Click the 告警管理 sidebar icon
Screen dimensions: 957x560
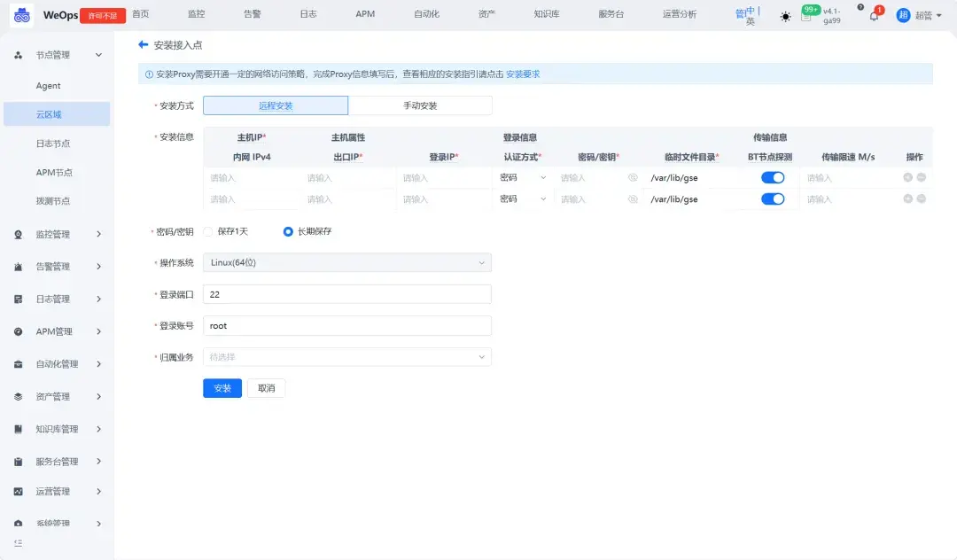point(19,267)
